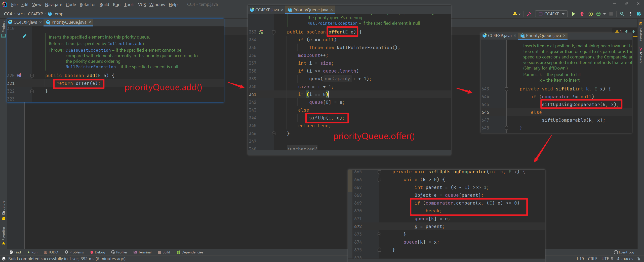Open the Refactor menu
Screen dimensions: 644x262
pyautogui.click(x=88, y=4)
